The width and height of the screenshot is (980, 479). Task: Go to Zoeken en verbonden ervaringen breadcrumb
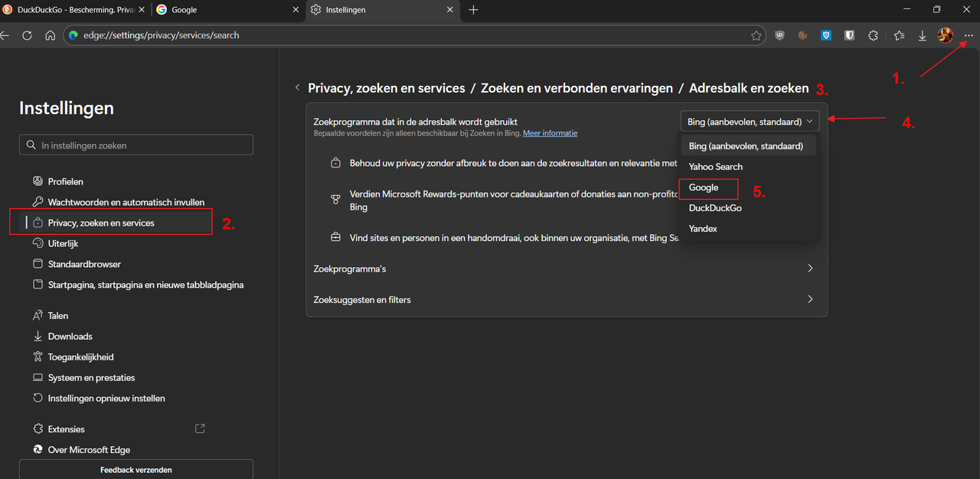click(577, 88)
